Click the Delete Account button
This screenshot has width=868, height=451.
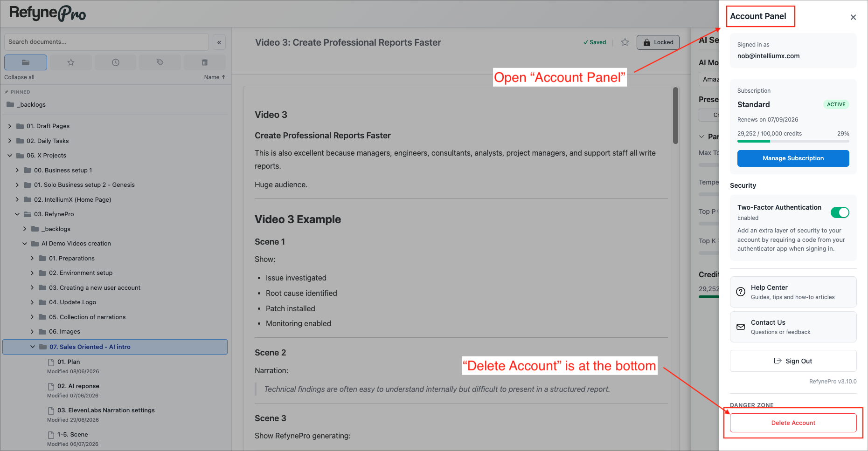tap(793, 423)
